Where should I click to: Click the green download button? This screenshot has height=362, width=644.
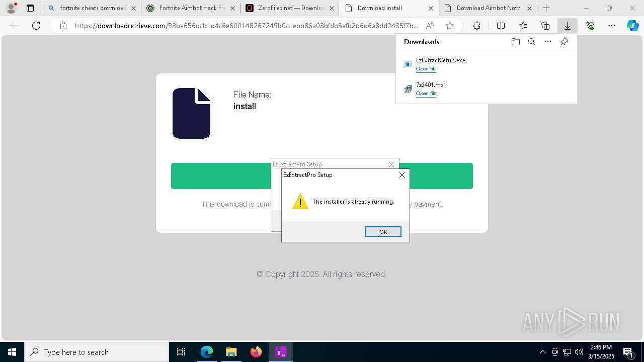click(322, 176)
